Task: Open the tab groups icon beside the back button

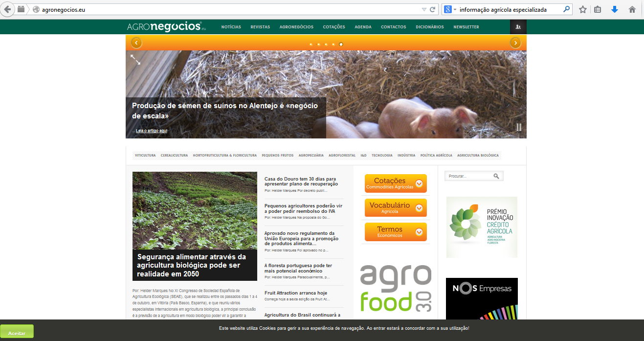Action: (x=21, y=9)
